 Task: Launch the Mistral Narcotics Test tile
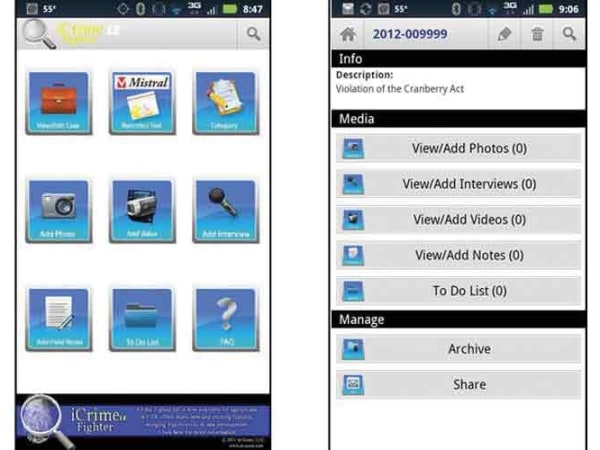tap(141, 102)
